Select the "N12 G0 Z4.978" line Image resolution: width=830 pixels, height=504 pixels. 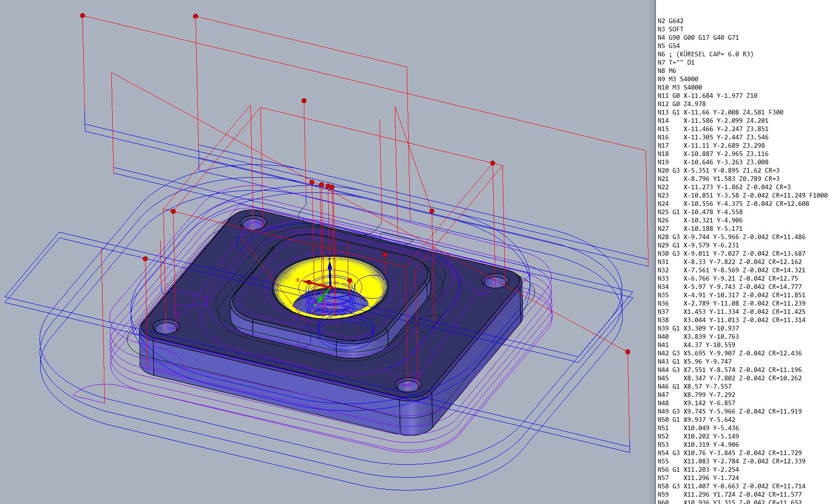coord(682,104)
